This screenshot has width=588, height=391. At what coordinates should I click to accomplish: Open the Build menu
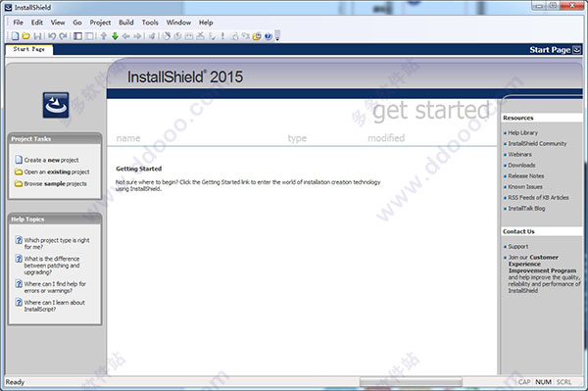[126, 23]
